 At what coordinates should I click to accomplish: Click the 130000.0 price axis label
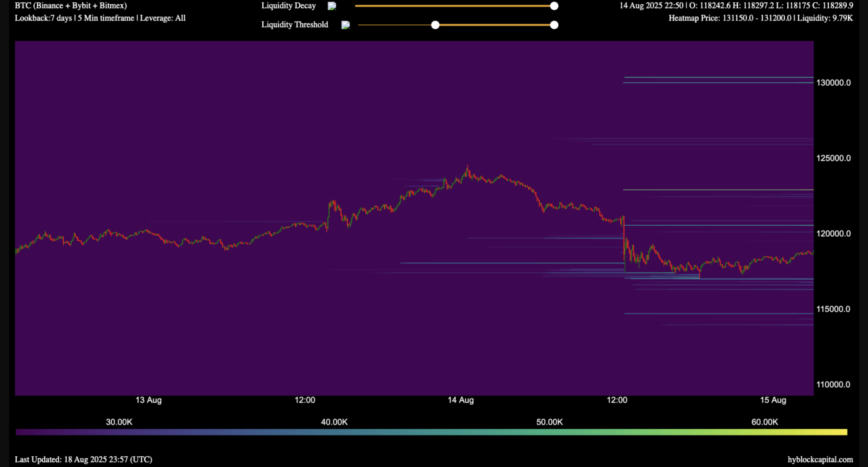point(833,83)
